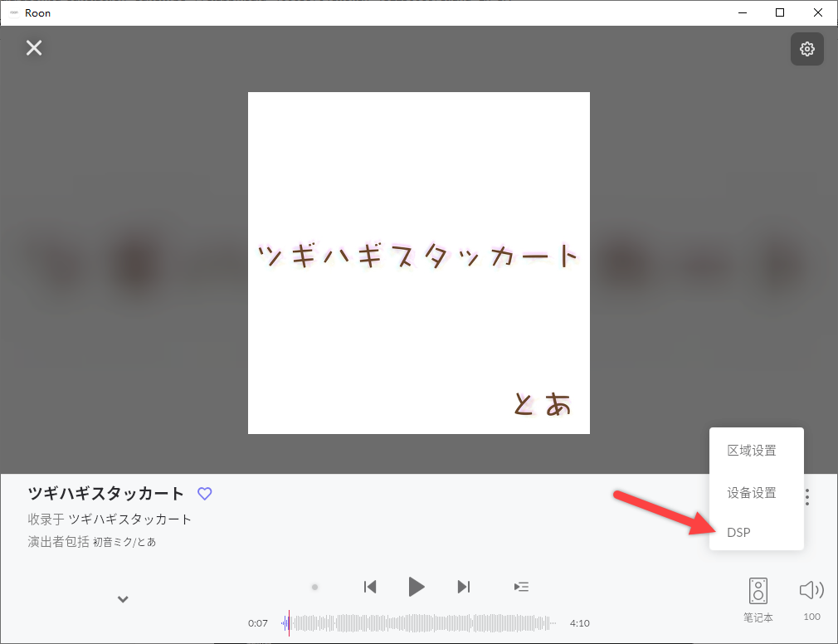Seek within the track waveform
Viewport: 838px width, 644px height.
point(419,623)
